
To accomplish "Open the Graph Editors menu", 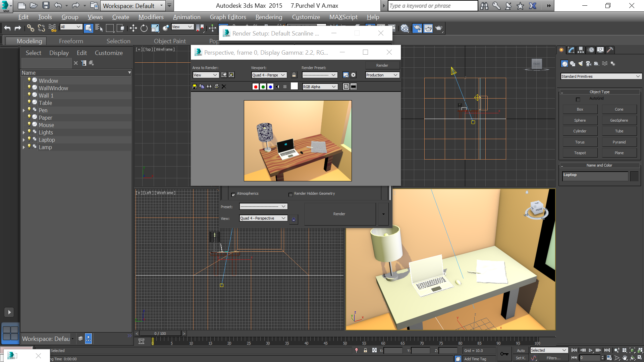I will (x=228, y=17).
